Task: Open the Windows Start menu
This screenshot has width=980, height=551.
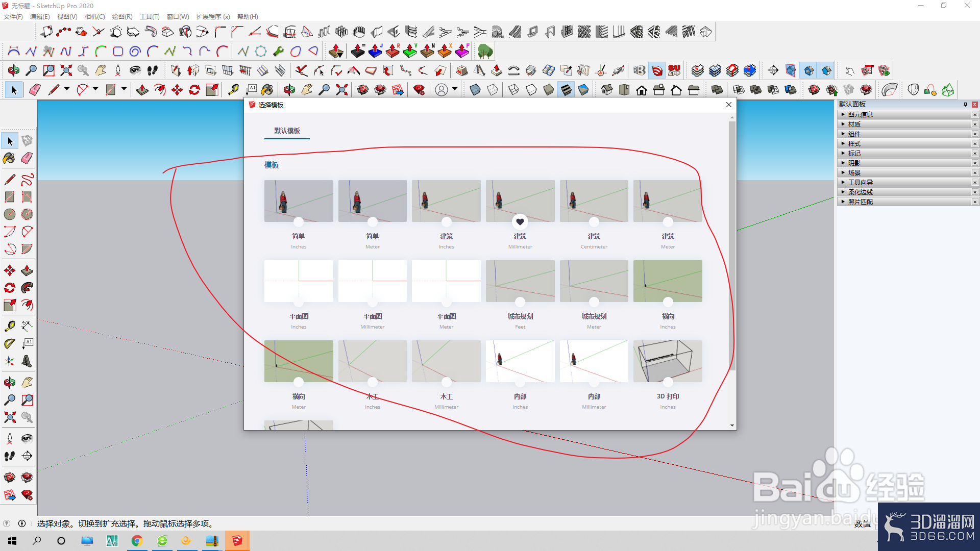Action: 12,541
